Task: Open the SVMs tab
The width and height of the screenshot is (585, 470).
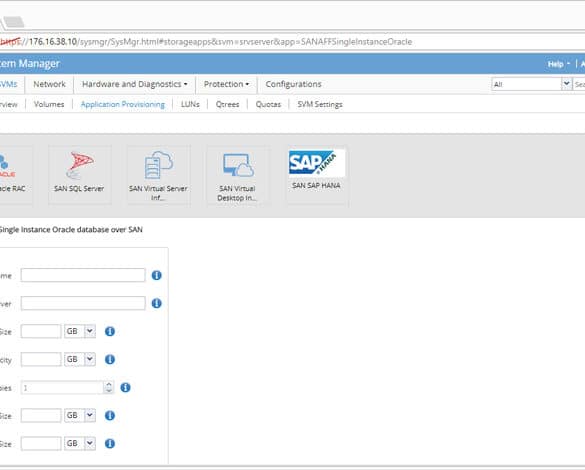Action: pos(9,84)
